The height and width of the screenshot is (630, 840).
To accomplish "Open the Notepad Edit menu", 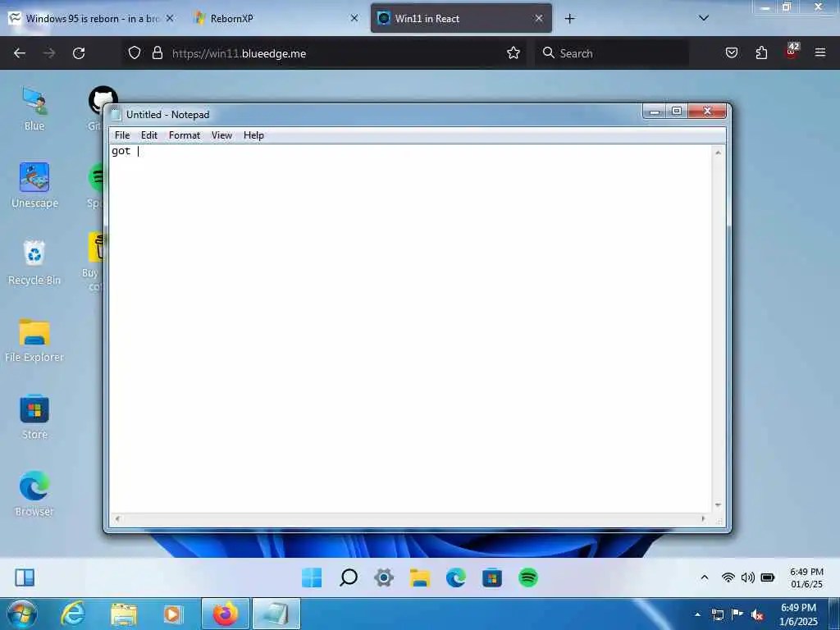I will click(x=149, y=135).
